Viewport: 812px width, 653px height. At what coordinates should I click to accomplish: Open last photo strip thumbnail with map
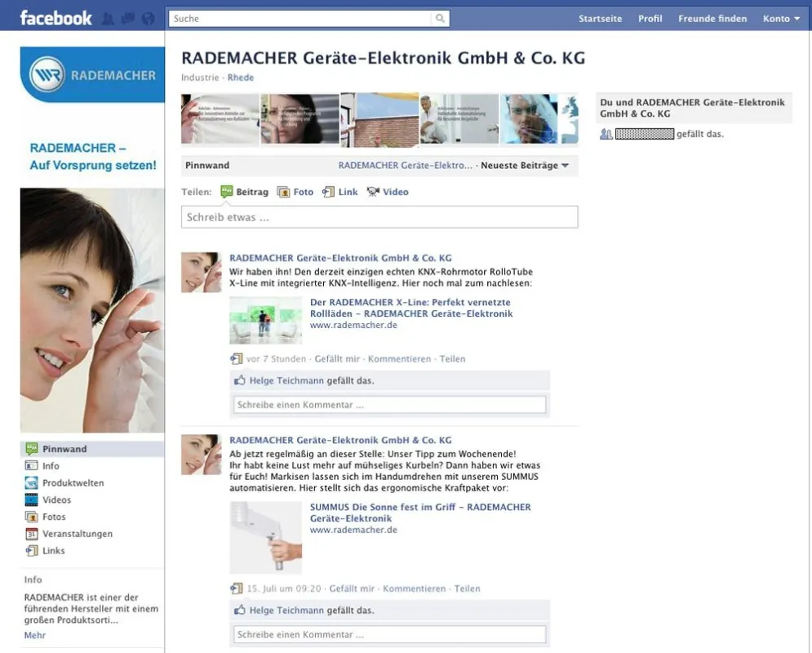click(x=539, y=118)
